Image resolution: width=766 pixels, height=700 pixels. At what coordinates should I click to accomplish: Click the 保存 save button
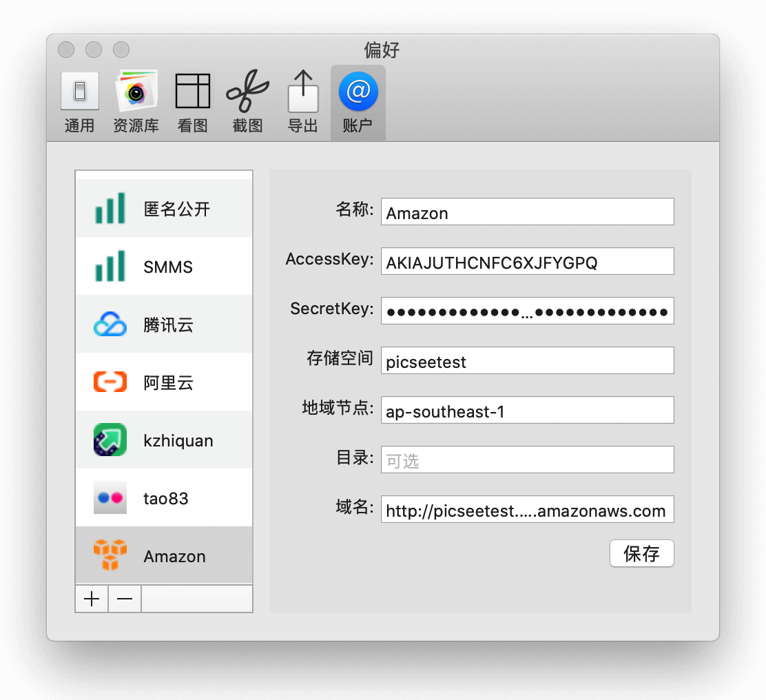(642, 553)
